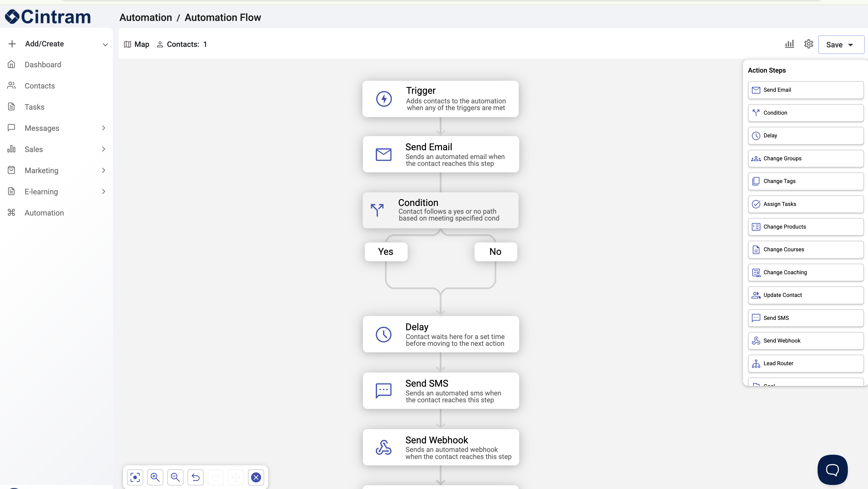
Task: Expand the Add/Create menu
Action: 57,44
